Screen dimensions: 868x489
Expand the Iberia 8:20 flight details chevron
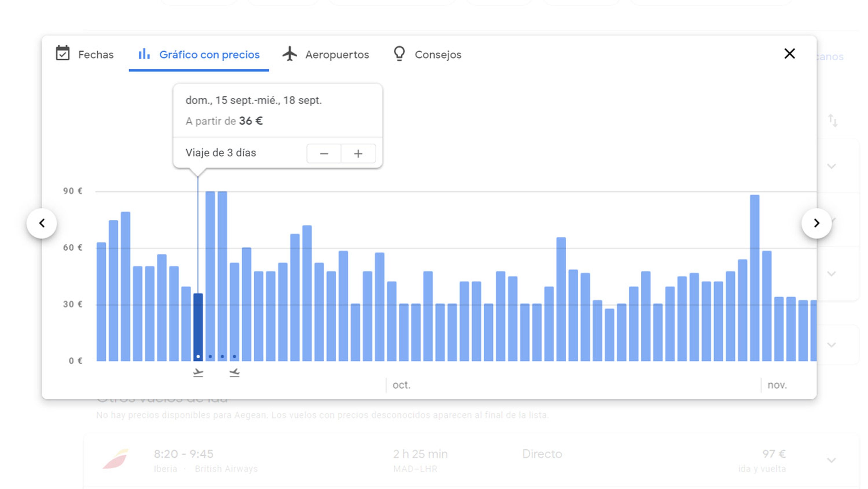point(831,460)
